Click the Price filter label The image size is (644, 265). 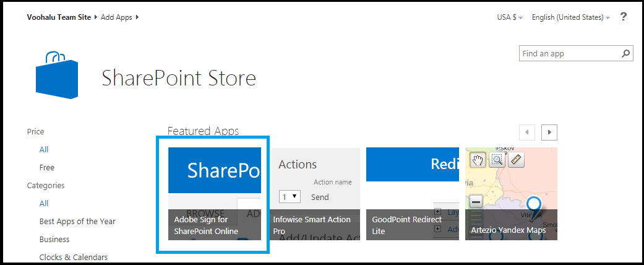35,131
